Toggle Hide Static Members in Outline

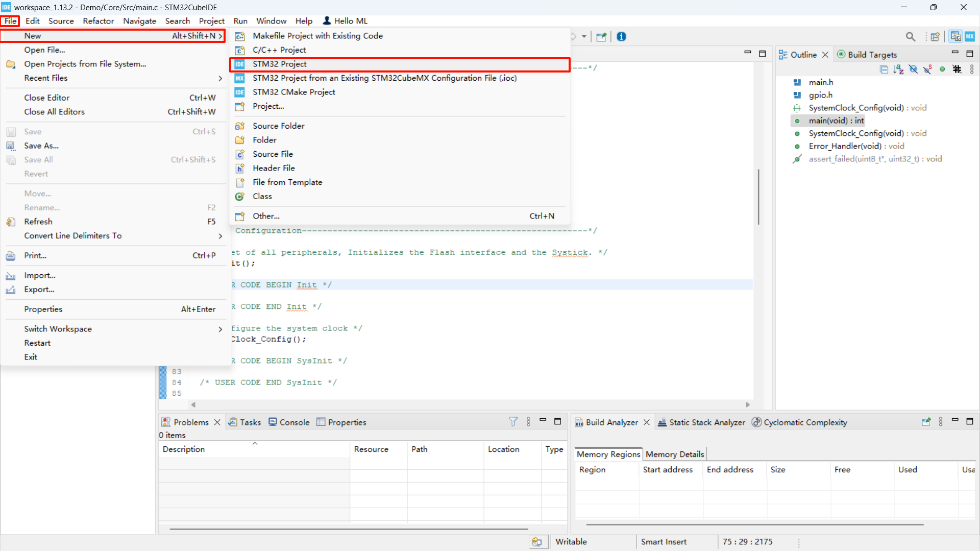(927, 69)
